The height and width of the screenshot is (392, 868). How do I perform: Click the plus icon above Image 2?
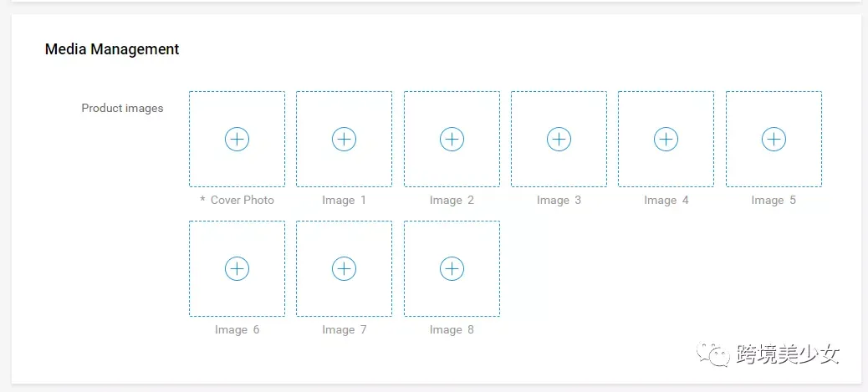coord(452,139)
